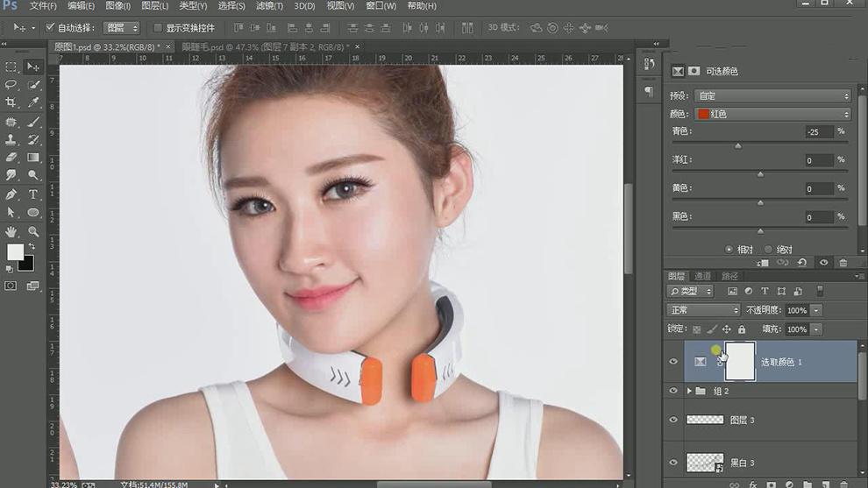Select the 绝对 radio button
Viewport: 868px width, 488px height.
click(769, 249)
